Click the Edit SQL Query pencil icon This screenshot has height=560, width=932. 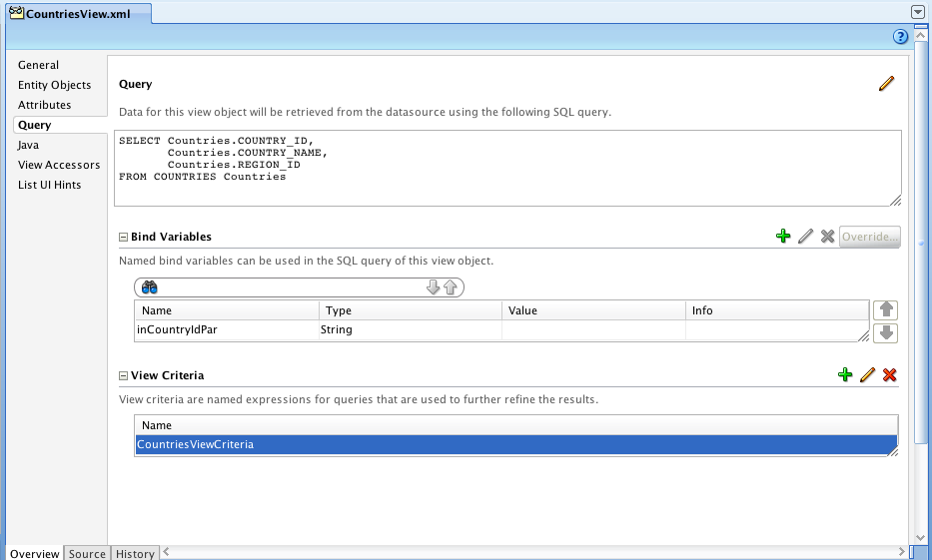coord(886,84)
